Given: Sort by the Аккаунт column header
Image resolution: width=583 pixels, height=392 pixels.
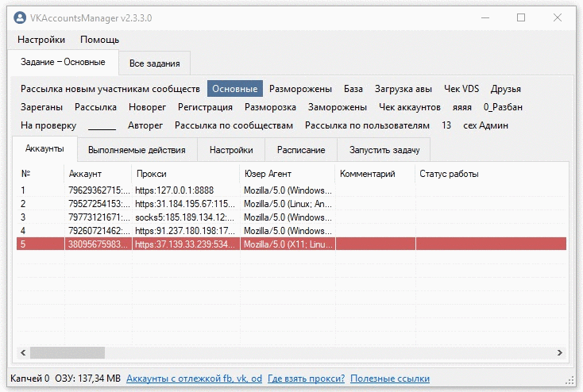Looking at the screenshot, I should pos(98,174).
